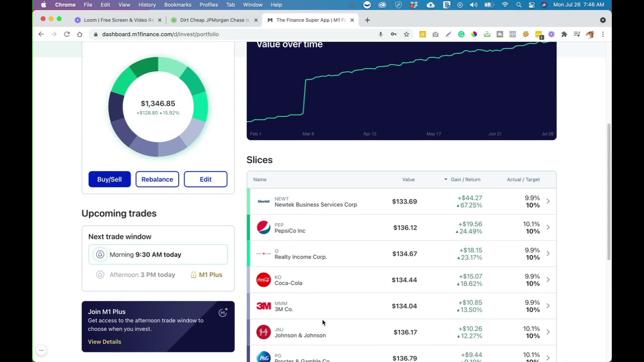Open the Newtek row chevron
644x362 pixels.
point(548,201)
